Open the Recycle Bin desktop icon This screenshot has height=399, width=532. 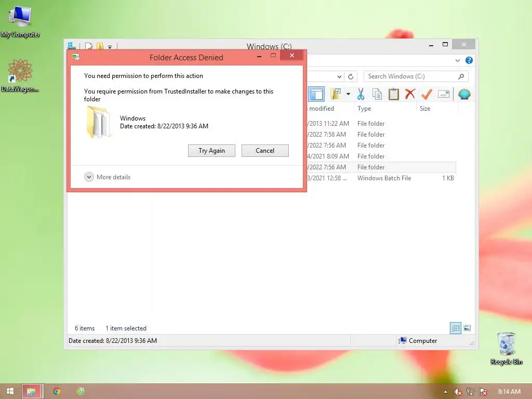tap(506, 348)
